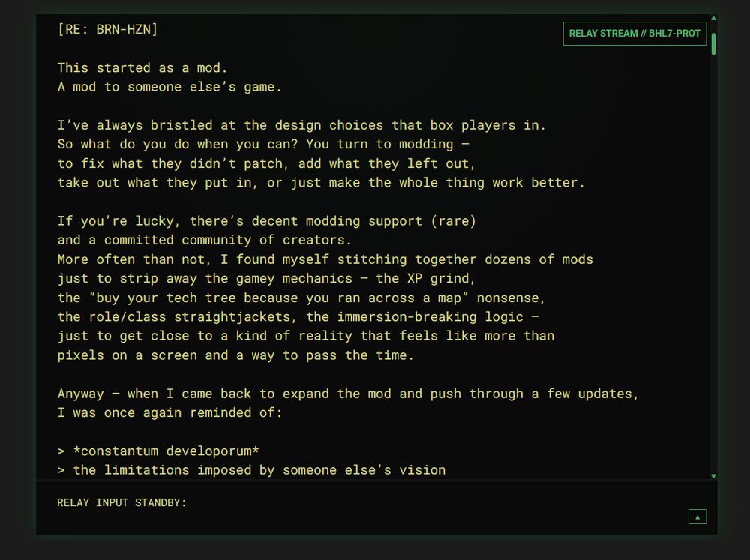Click the empty scrollbar track below the thumb
Image resolution: width=750 pixels, height=560 pixels.
[713, 263]
